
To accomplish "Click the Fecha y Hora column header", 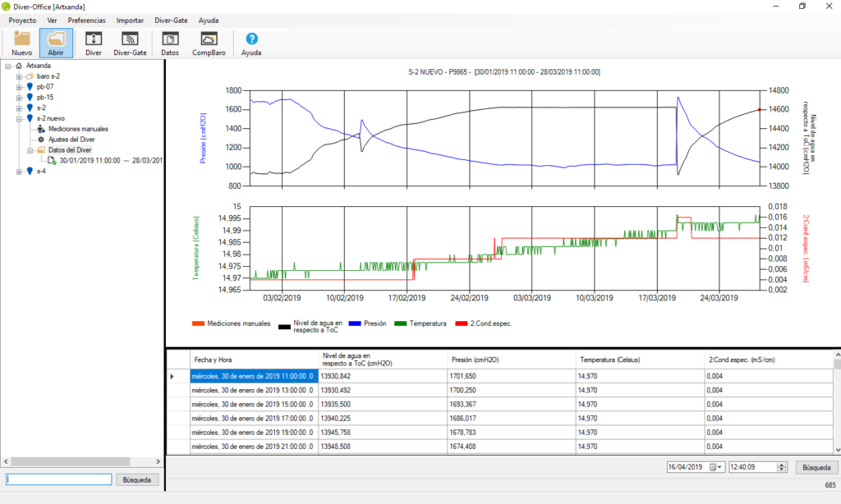I will click(x=255, y=360).
